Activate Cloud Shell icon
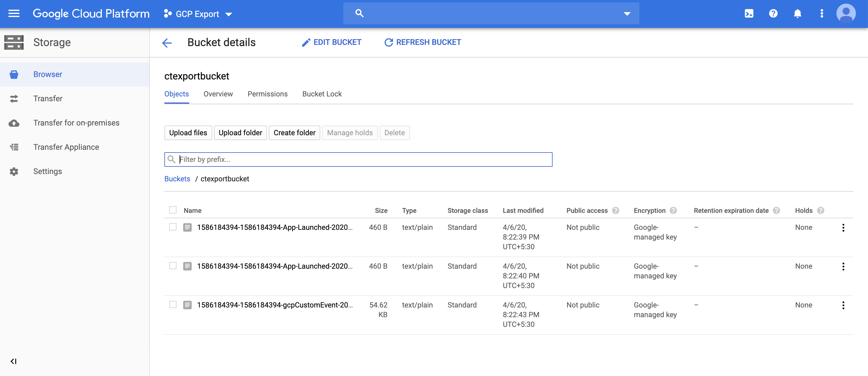This screenshot has height=376, width=868. [749, 13]
